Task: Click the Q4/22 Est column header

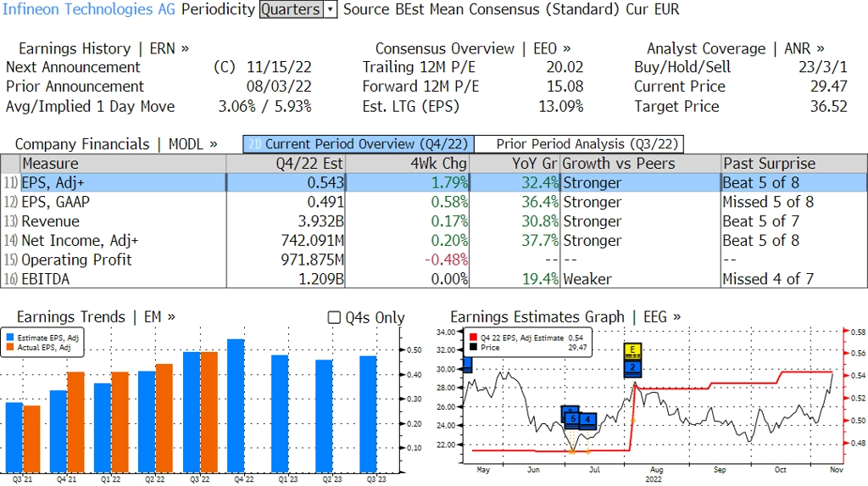Action: [286, 164]
